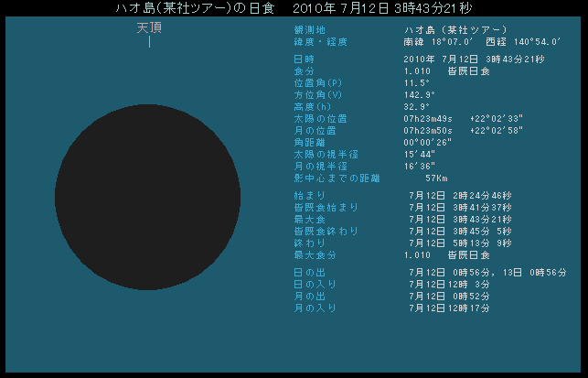Select the 太陽の位置 label
The image size is (588, 378).
(307, 118)
